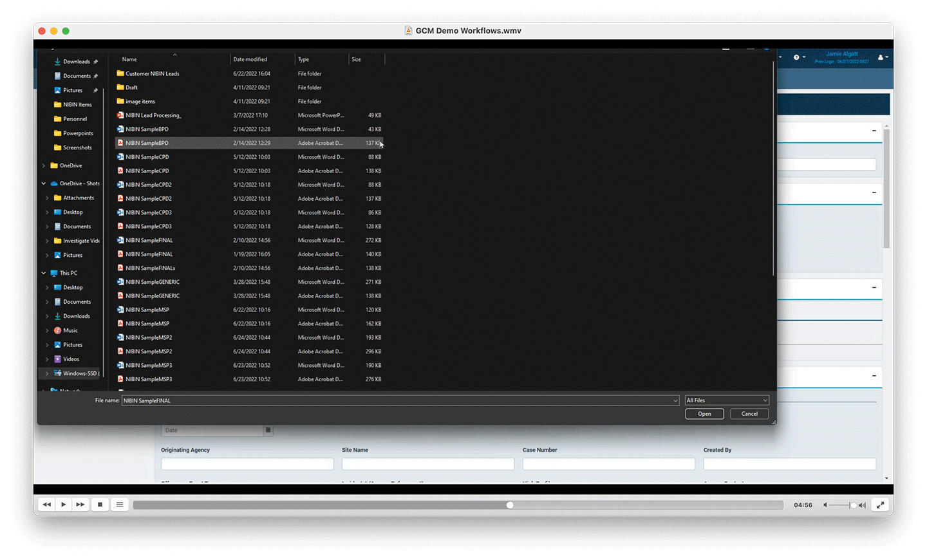Click the Cancel button in the dialog

[x=749, y=414]
